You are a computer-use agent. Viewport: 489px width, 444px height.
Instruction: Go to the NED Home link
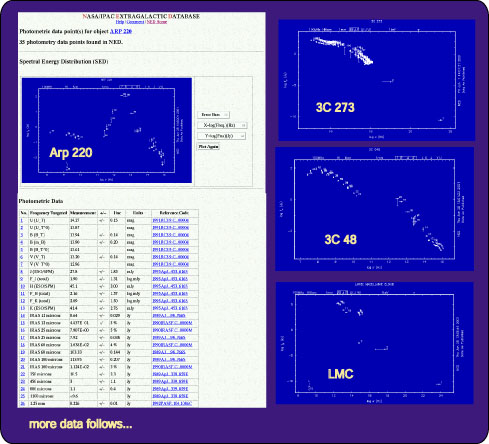click(157, 22)
